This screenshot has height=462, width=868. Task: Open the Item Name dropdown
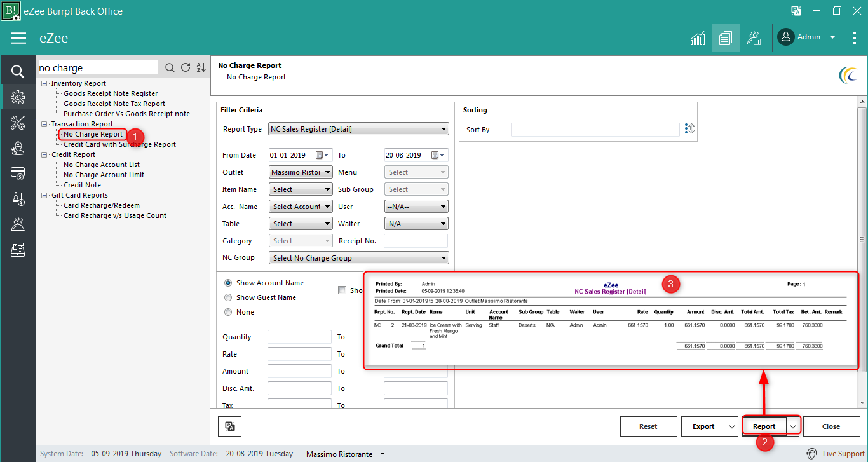[x=301, y=189]
